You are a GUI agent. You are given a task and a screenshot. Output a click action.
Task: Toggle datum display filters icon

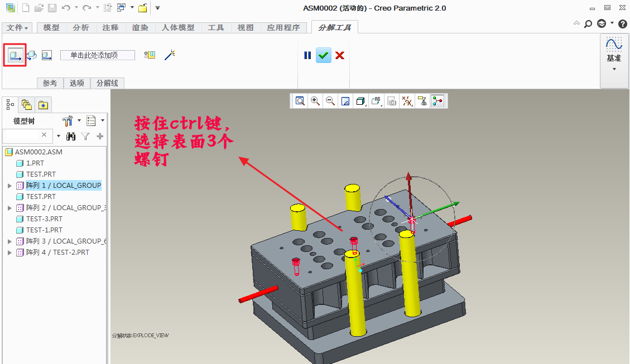click(407, 101)
